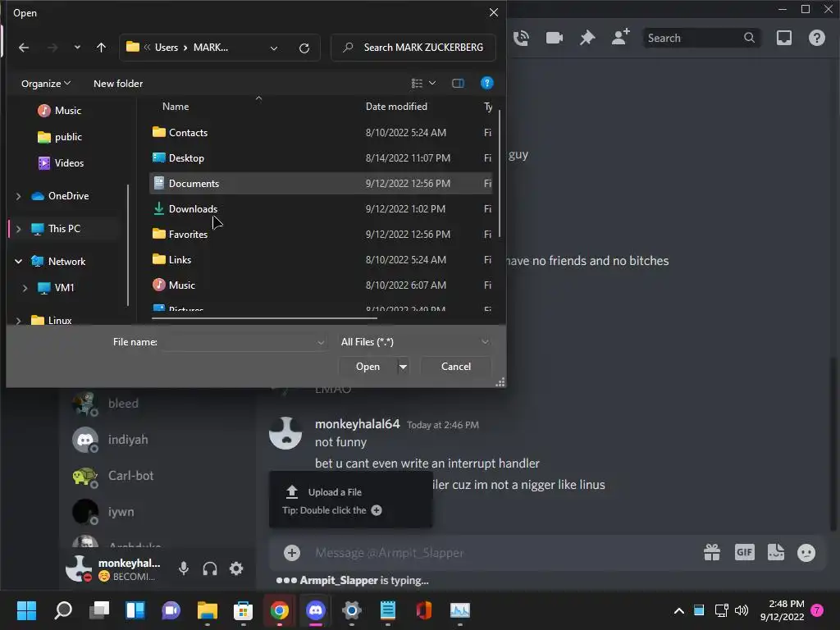Open view options dropdown arrow

point(432,83)
